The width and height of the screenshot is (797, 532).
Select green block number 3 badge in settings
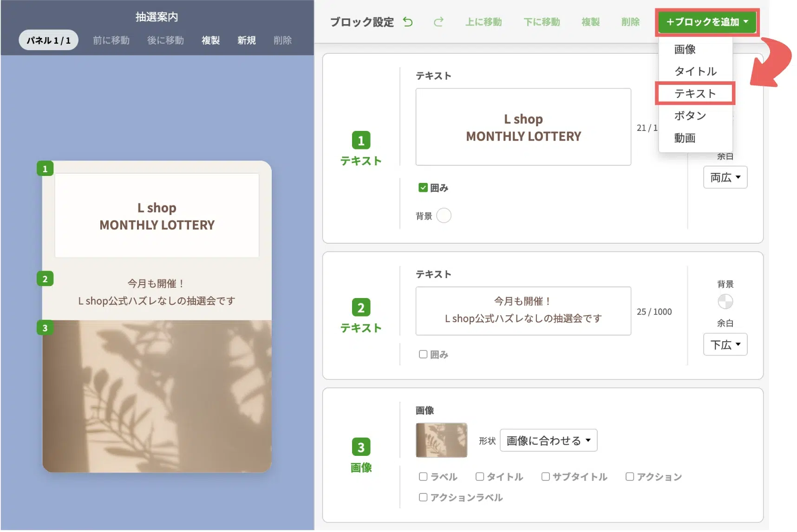click(x=361, y=447)
